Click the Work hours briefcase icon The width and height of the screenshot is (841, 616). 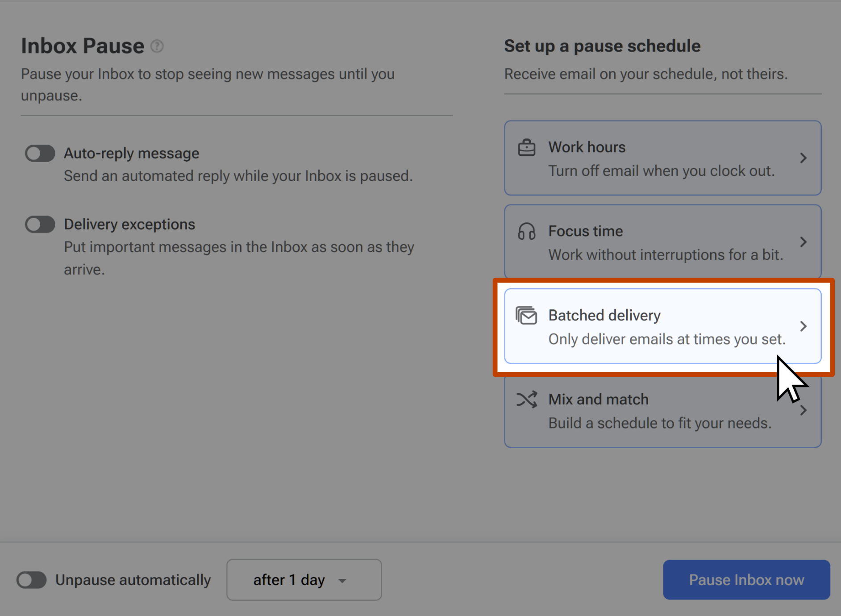[x=526, y=147]
